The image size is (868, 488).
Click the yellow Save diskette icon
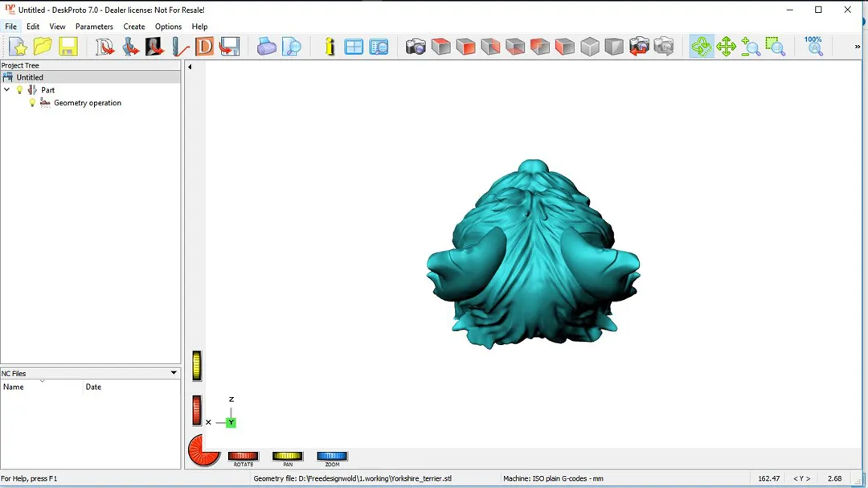(x=68, y=47)
